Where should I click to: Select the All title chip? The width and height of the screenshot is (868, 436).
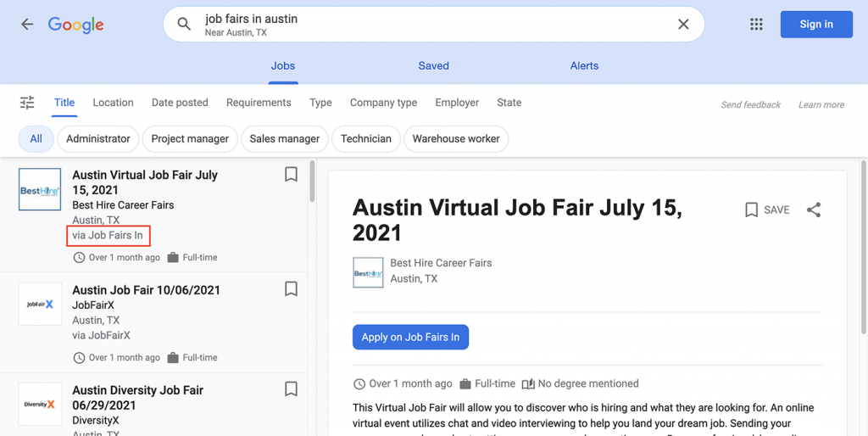[x=36, y=139]
